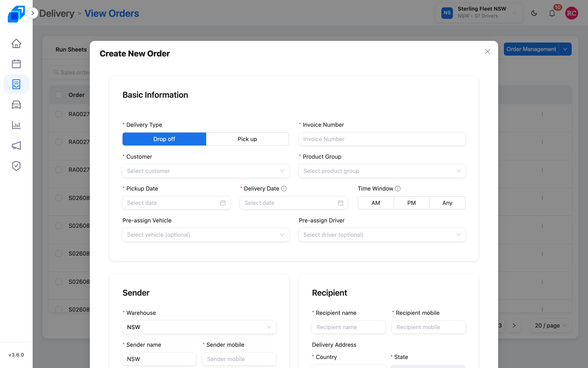This screenshot has width=588, height=368.
Task: Open the Orders inbox sidebar icon
Action: 16,84
